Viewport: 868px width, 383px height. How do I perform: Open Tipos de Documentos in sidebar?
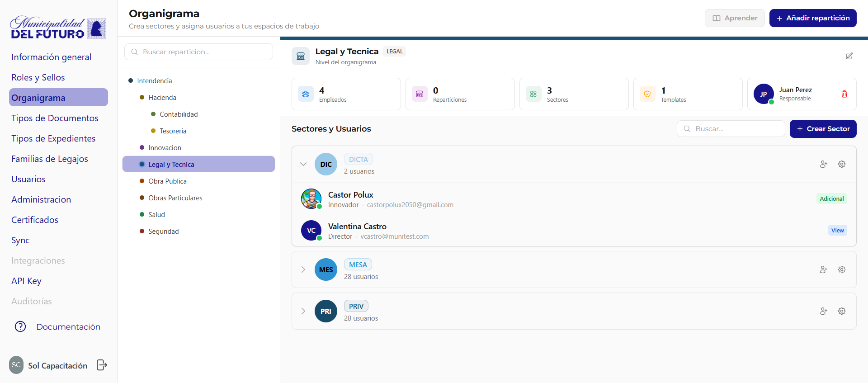pyautogui.click(x=55, y=118)
